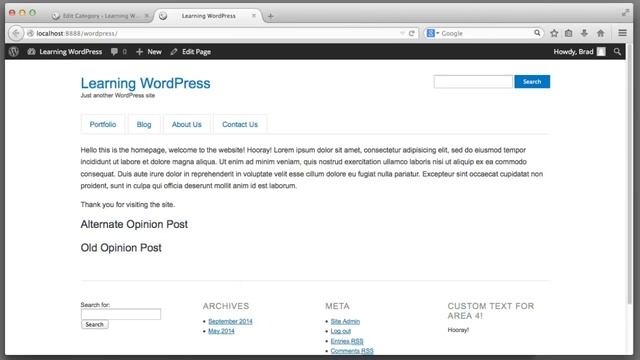Viewport: 640px width, 360px height.
Task: Open the Portfolio navigation item
Action: coord(103,124)
